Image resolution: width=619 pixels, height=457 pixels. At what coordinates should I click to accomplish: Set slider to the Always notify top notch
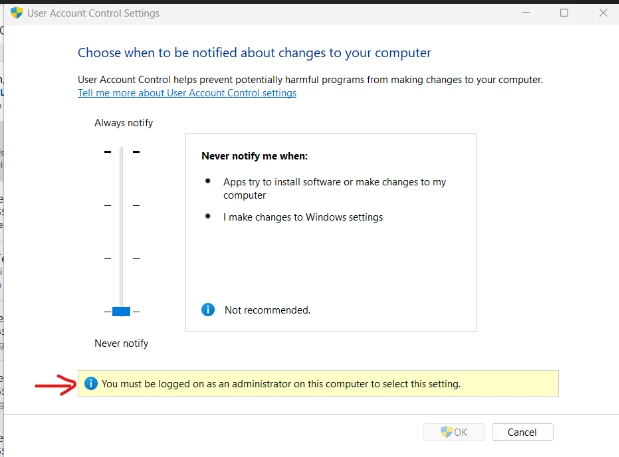[122, 152]
